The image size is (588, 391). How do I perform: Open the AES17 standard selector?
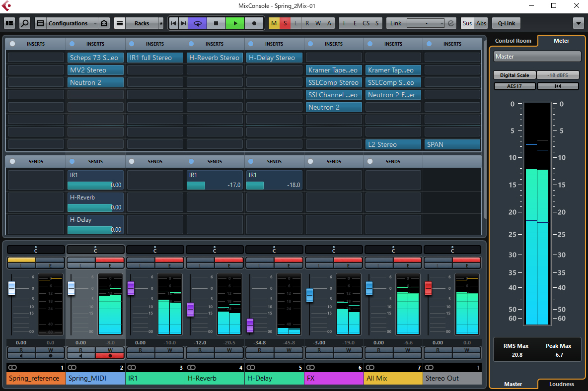click(x=514, y=86)
